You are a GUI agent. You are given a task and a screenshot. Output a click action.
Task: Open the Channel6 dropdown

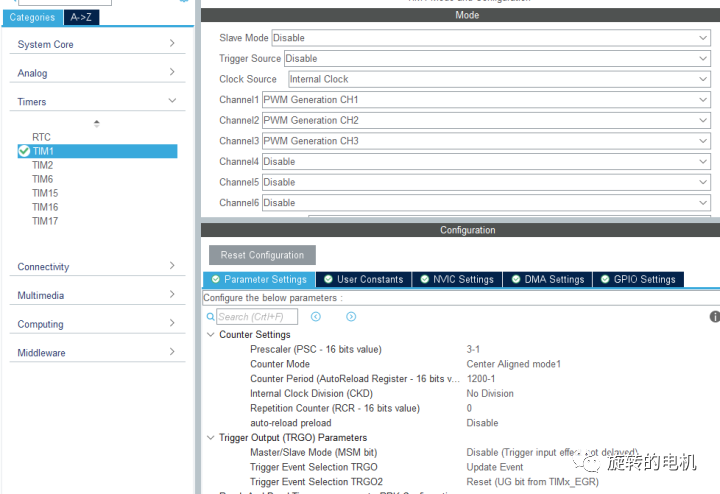(486, 203)
